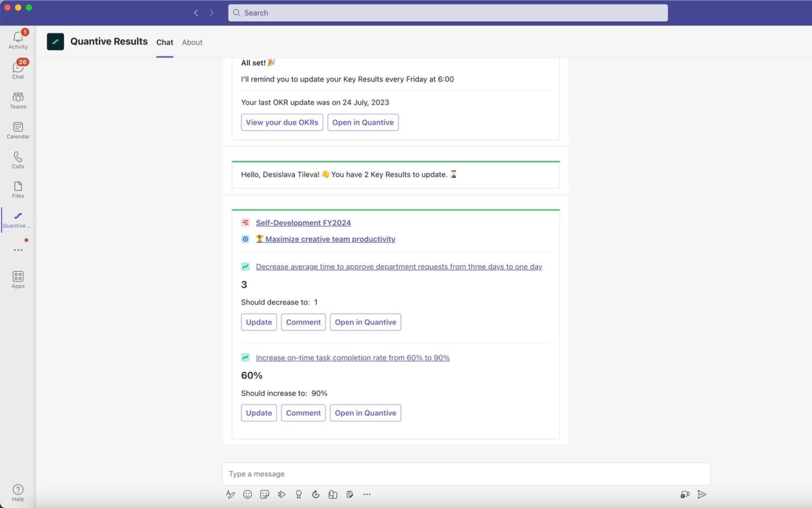The height and width of the screenshot is (508, 812).
Task: Show more apps ellipsis in sidebar
Action: coord(18,250)
